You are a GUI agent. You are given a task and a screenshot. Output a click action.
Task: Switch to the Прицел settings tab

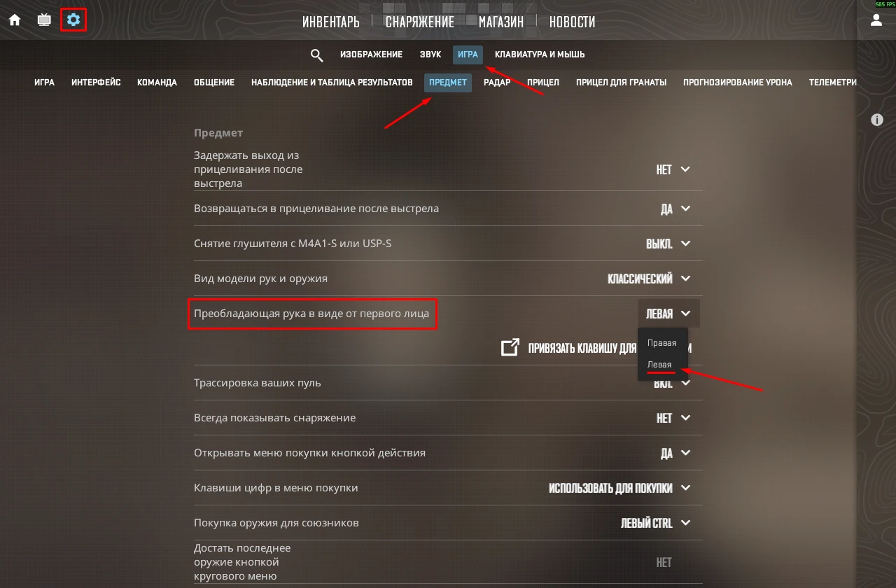tap(543, 83)
